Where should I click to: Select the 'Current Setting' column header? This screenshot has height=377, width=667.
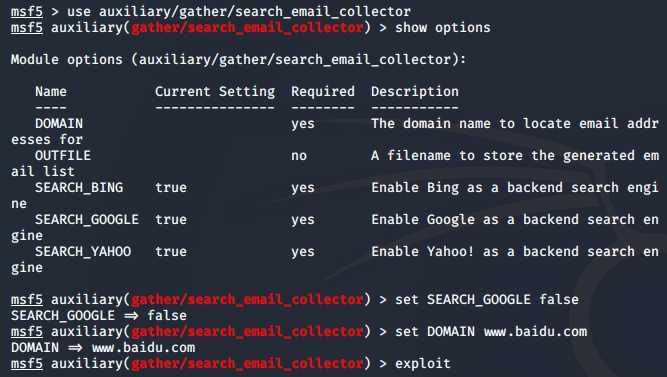coord(215,92)
